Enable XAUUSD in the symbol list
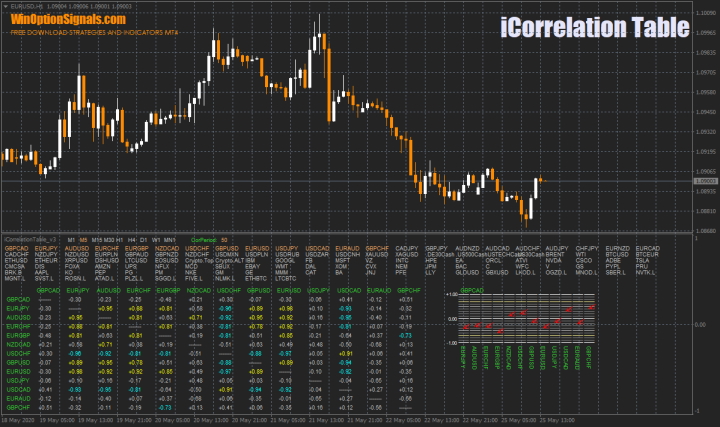Screen dimensions: 720x427 click(x=376, y=254)
